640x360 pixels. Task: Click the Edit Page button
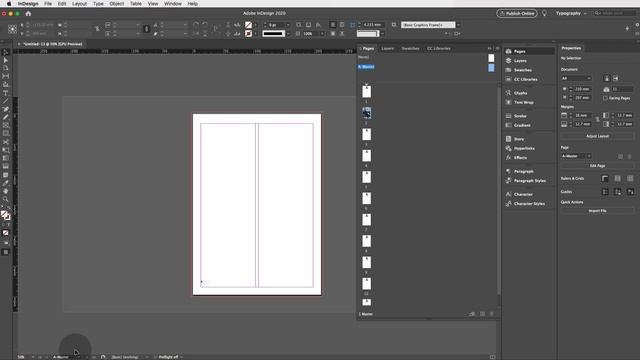click(598, 166)
